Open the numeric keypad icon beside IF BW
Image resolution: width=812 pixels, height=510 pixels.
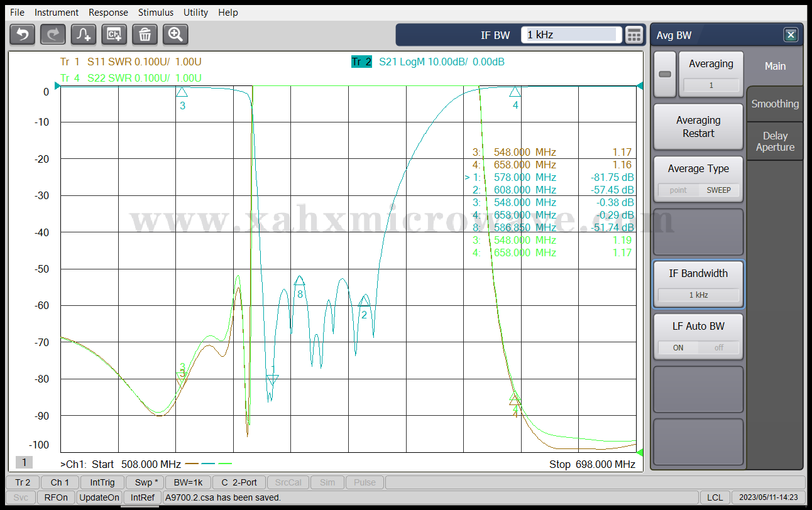pos(634,35)
